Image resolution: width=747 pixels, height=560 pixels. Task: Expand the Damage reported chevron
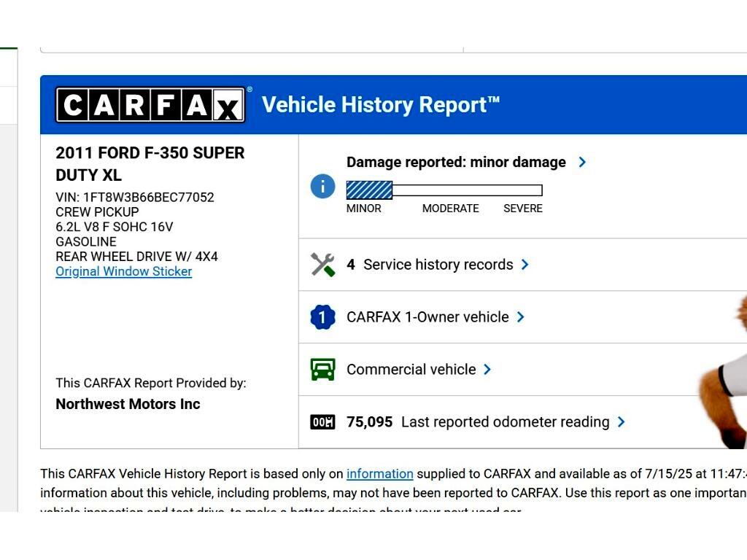coord(582,162)
